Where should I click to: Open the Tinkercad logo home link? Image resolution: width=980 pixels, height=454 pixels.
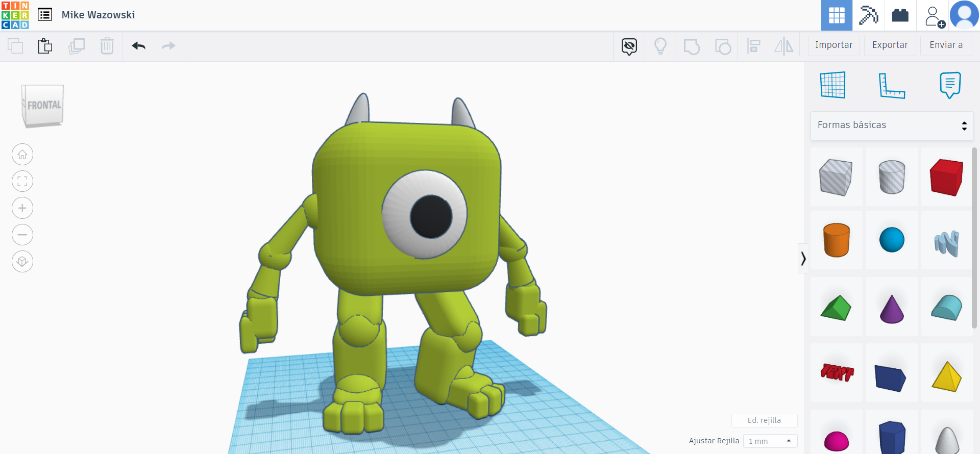(x=15, y=15)
